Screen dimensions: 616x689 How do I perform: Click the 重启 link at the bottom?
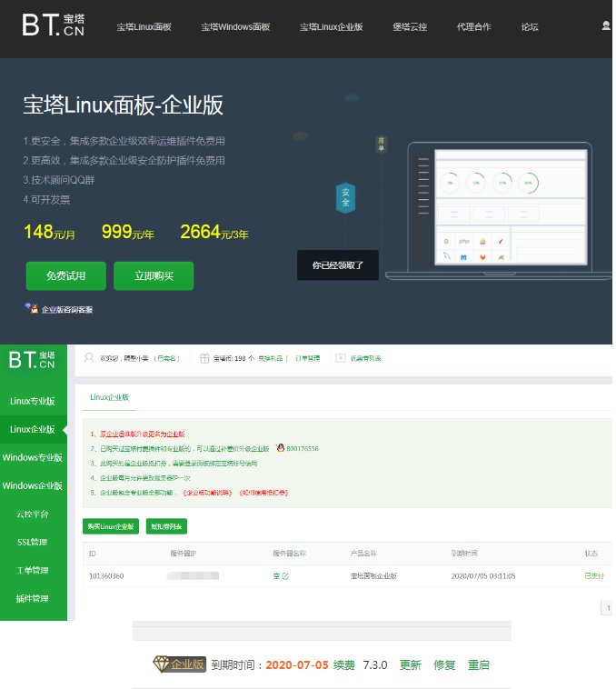coord(478,664)
